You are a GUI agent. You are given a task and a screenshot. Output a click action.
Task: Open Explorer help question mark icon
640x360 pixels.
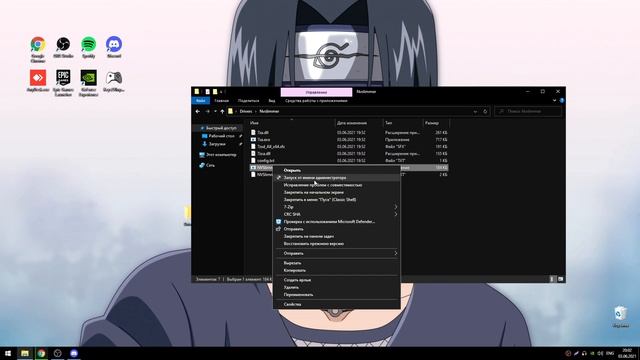point(562,100)
